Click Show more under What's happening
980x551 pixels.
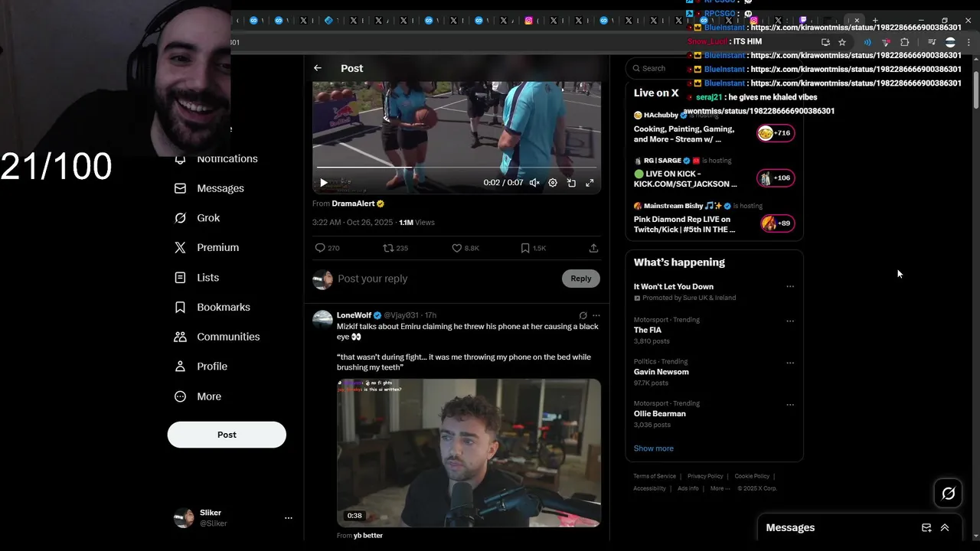(x=654, y=448)
